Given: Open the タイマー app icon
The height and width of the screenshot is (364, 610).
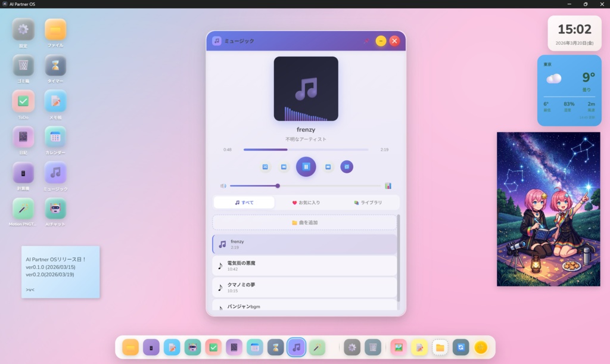Looking at the screenshot, I should [55, 67].
